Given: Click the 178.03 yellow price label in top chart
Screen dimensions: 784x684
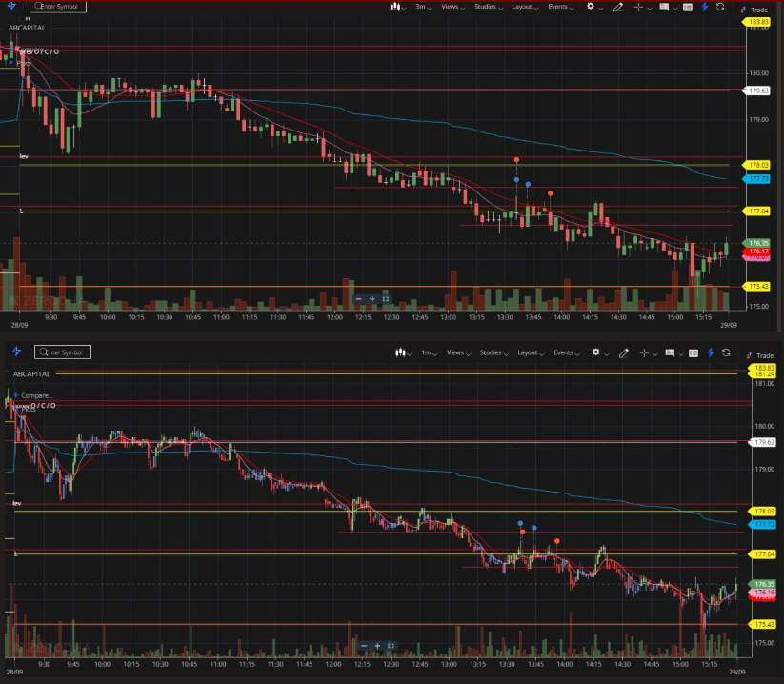Looking at the screenshot, I should [757, 165].
